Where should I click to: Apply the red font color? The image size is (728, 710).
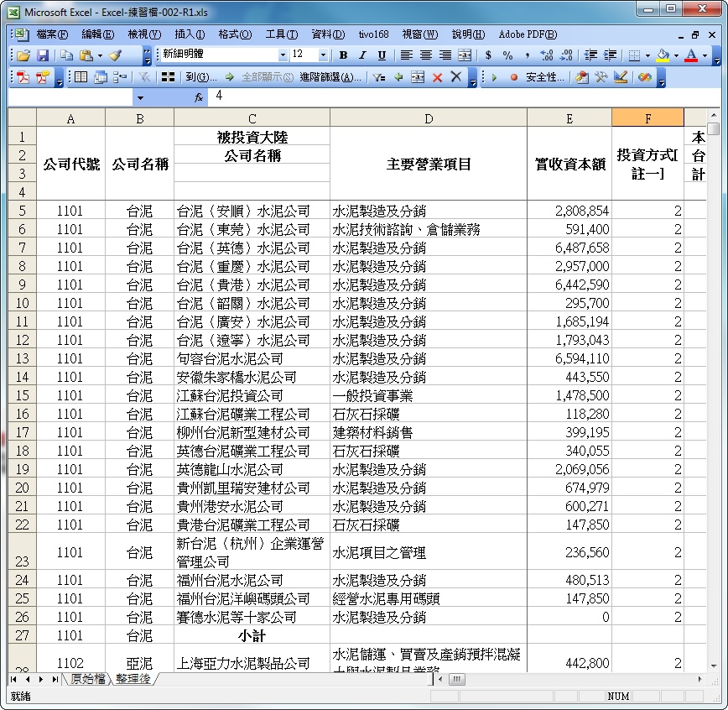pyautogui.click(x=691, y=55)
